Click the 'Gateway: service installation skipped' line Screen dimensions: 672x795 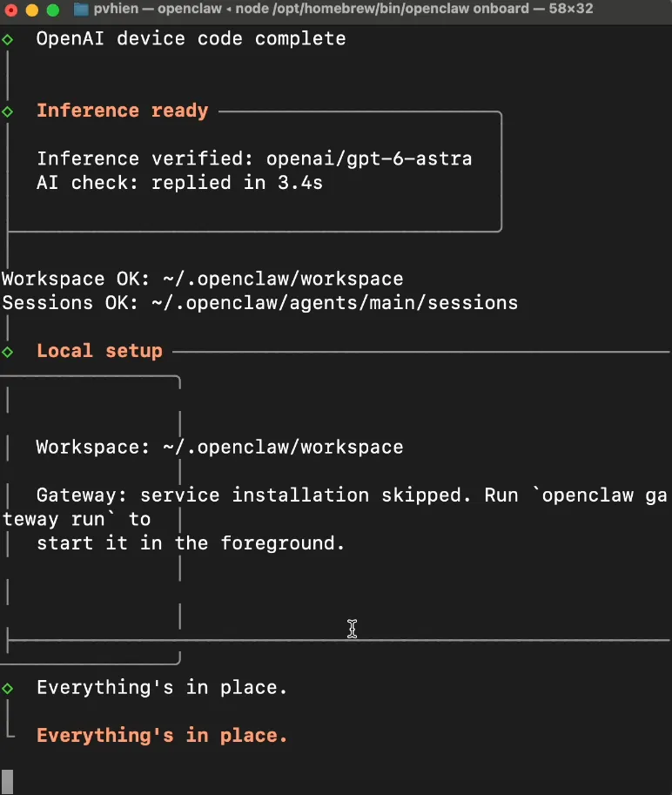tap(352, 495)
